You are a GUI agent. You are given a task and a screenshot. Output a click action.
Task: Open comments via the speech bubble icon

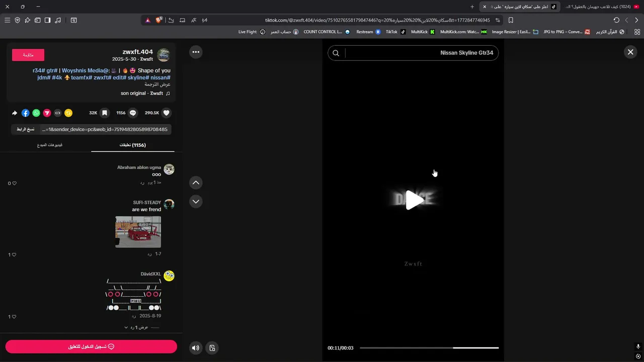[x=133, y=113]
